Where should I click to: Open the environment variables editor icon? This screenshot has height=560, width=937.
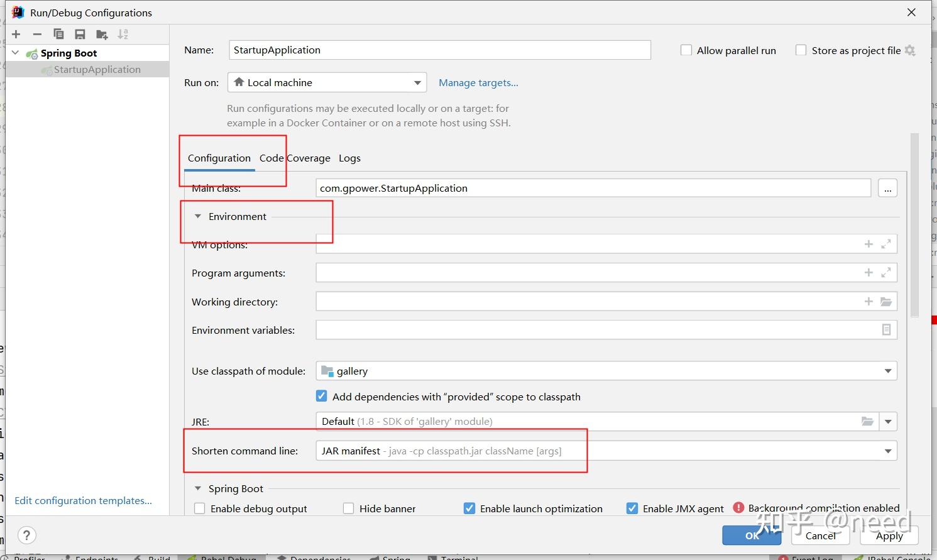[886, 329]
